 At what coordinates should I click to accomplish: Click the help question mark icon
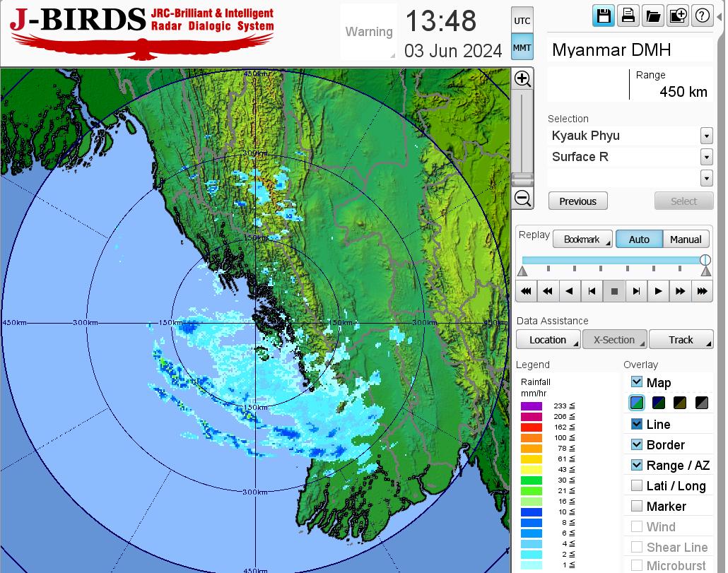click(702, 16)
